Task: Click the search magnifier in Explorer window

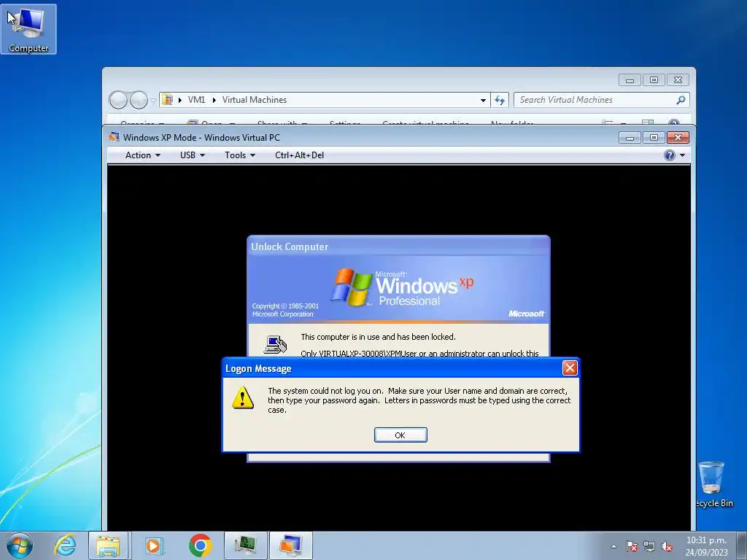Action: click(681, 100)
